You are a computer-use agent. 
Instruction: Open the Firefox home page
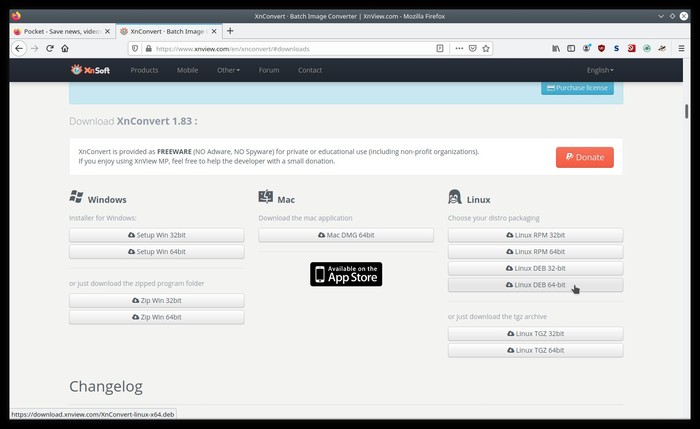point(65,48)
